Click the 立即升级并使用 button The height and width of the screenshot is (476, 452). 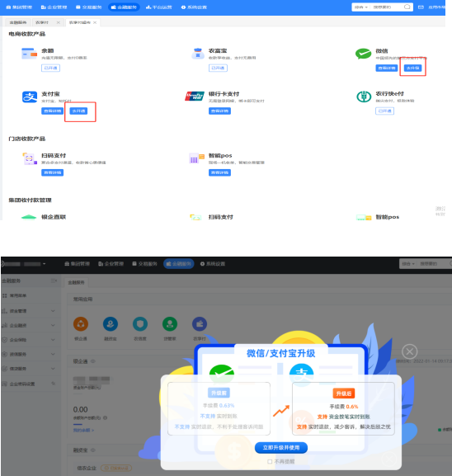281,447
